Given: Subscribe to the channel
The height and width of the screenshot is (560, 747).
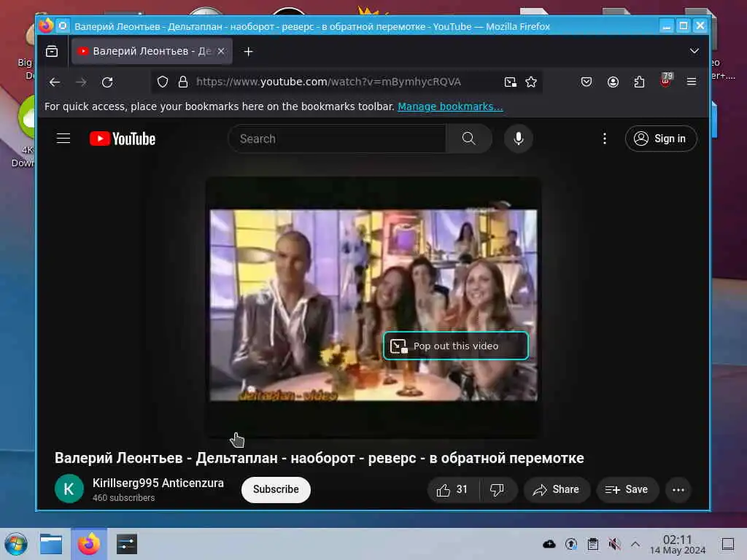Looking at the screenshot, I should pos(276,489).
